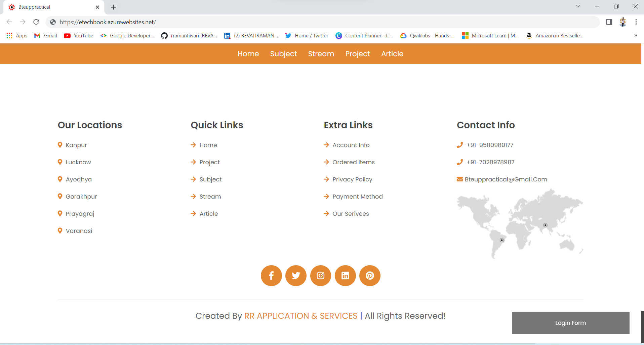Image resolution: width=644 pixels, height=345 pixels.
Task: Open YouTube from the bookmarks bar
Action: [x=78, y=35]
